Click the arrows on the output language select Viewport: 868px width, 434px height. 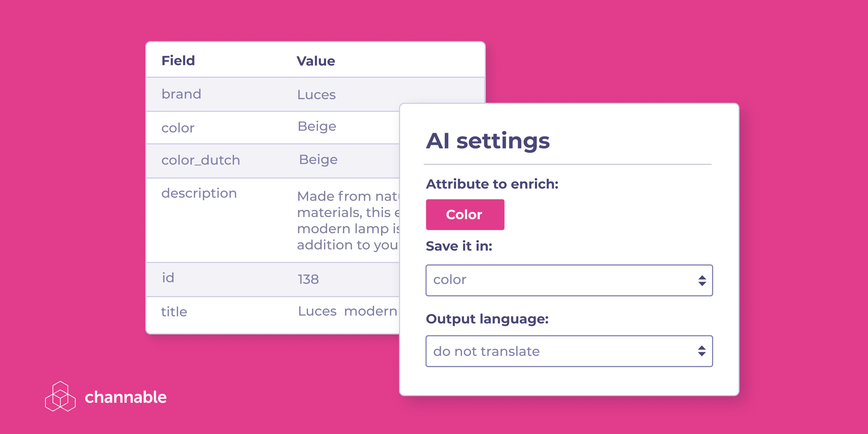click(702, 351)
